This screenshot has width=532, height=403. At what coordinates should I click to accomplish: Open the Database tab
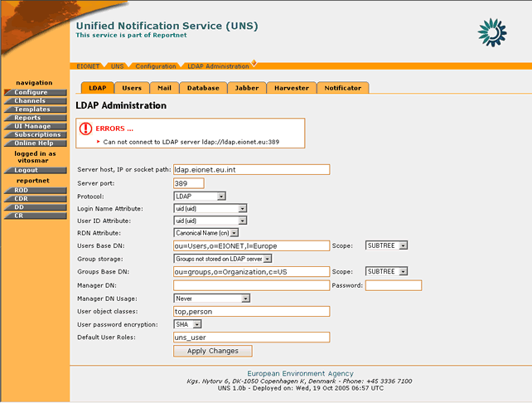[x=203, y=88]
